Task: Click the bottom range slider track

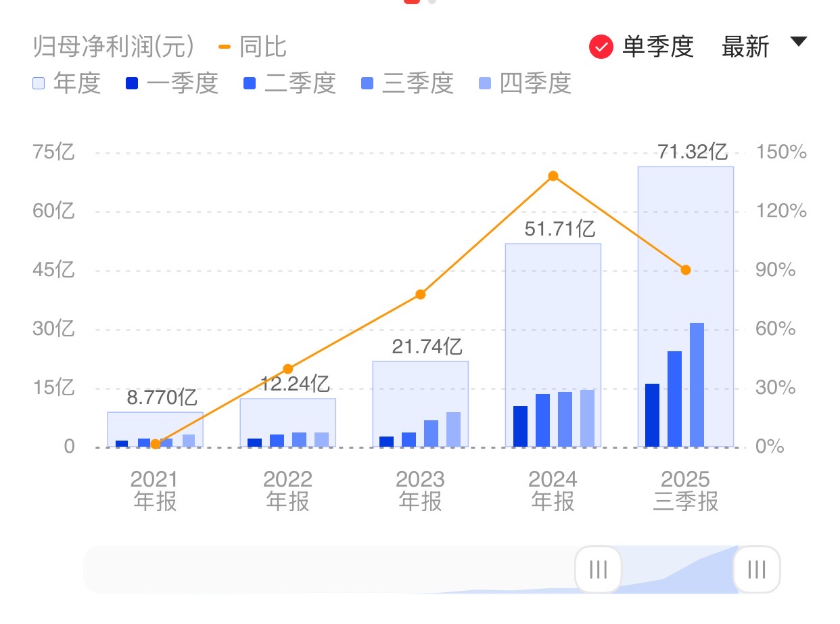Action: click(x=338, y=570)
